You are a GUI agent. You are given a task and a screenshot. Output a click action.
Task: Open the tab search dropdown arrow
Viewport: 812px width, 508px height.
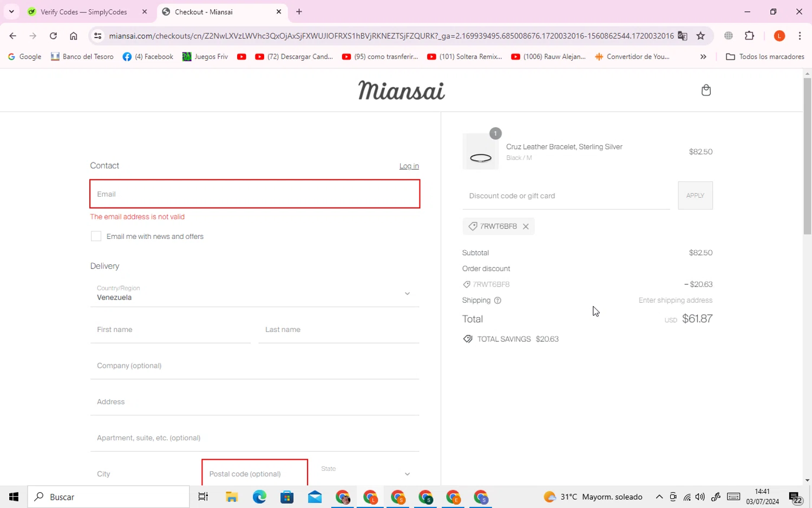[11, 11]
